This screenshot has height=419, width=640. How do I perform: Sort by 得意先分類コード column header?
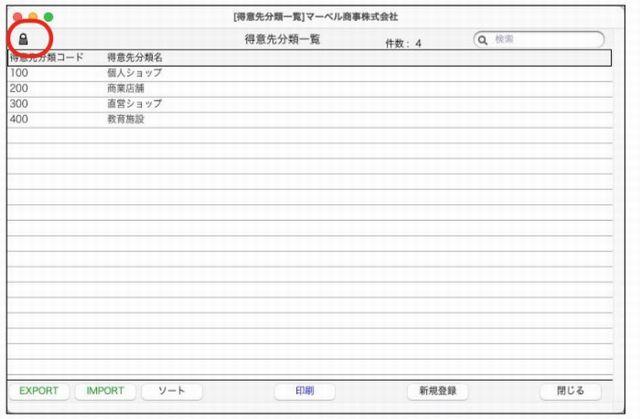tap(46, 58)
